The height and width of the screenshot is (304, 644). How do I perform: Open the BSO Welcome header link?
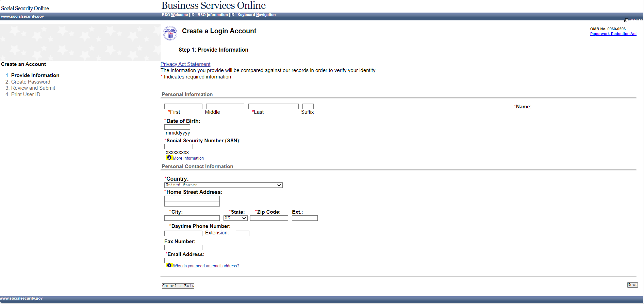point(175,15)
